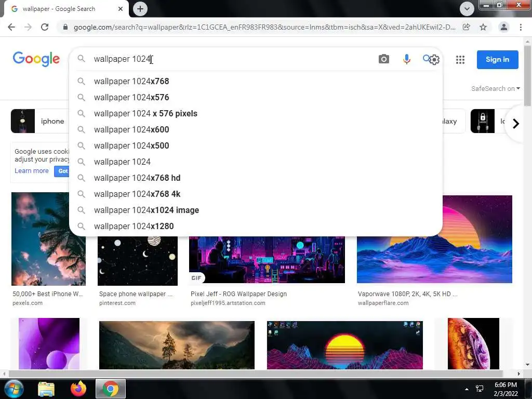Reload the page with refresh icon
This screenshot has width=532, height=399.
click(x=45, y=27)
